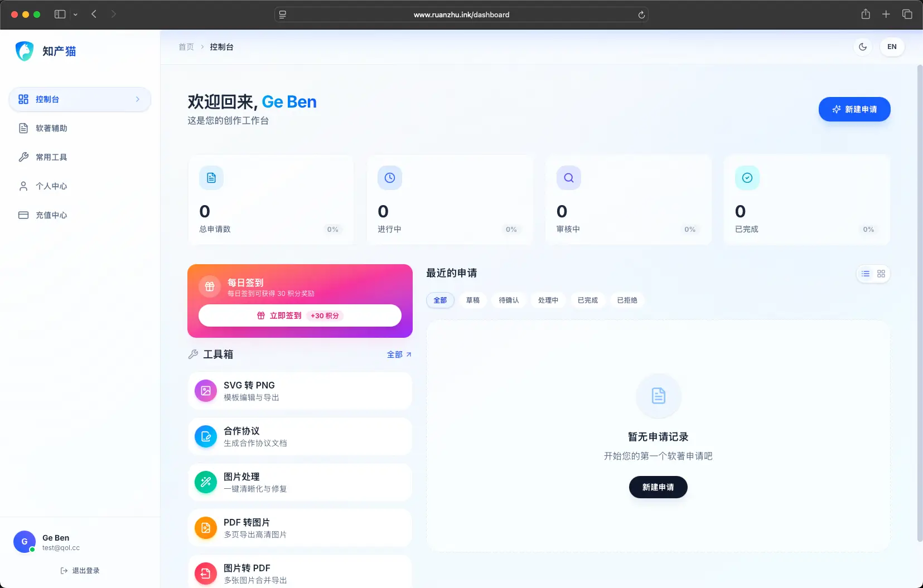Toggle dark mode with moon icon

click(x=863, y=47)
